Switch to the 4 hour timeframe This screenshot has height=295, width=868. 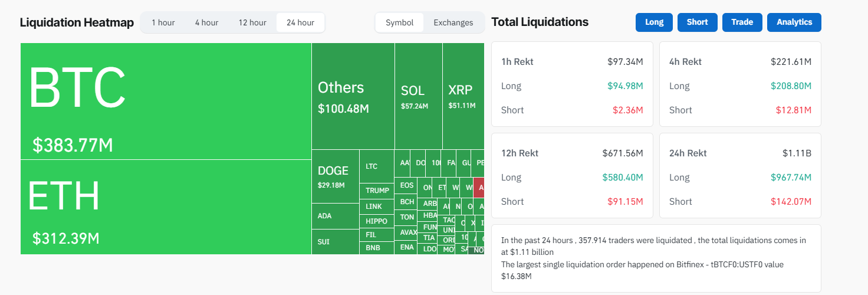click(206, 22)
